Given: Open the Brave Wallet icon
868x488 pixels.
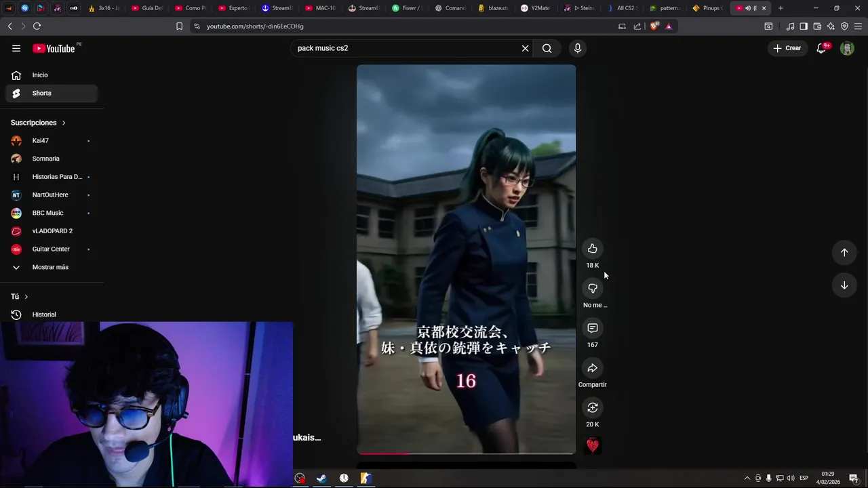Looking at the screenshot, I should [817, 26].
